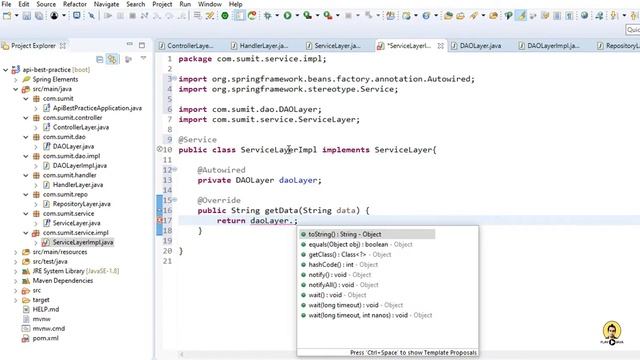Open dropdown arrow next to New icon
The height and width of the screenshot is (360, 640).
tap(16, 16)
